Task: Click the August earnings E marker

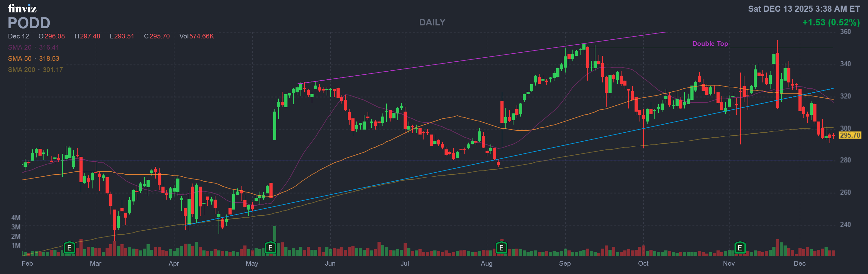Action: [501, 248]
